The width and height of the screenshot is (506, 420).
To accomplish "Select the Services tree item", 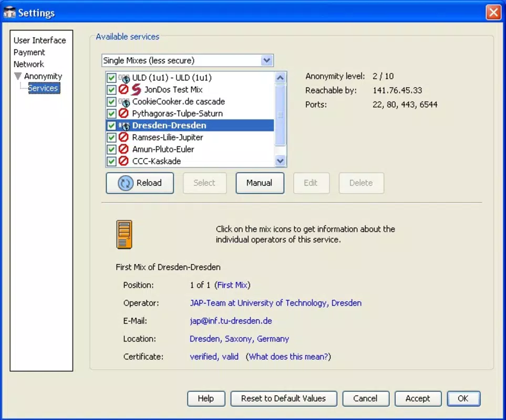I will point(44,88).
